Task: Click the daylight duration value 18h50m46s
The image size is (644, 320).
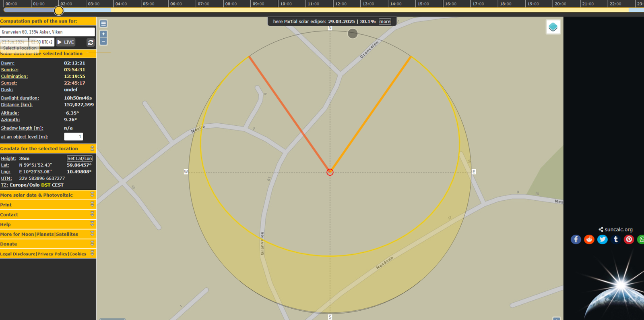Action: (x=78, y=98)
